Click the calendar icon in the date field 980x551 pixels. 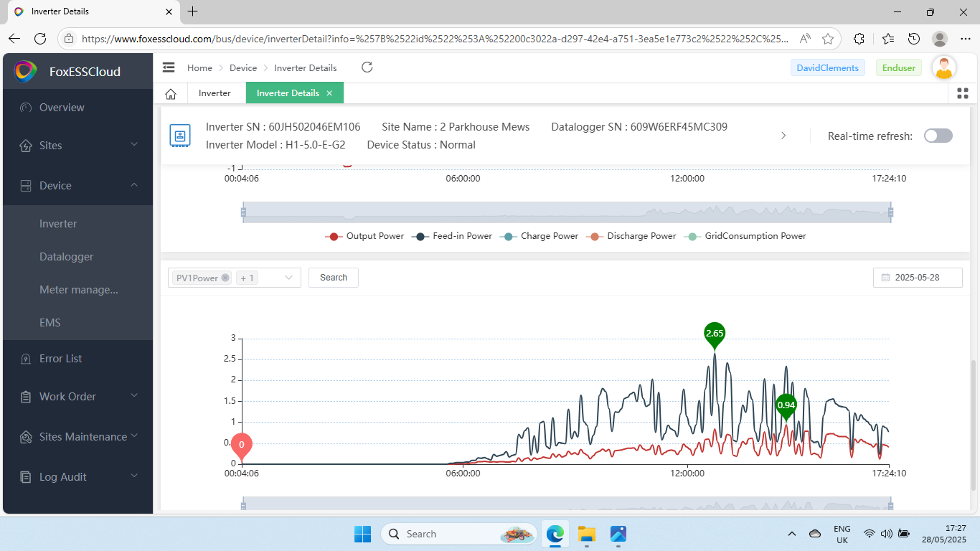coord(885,278)
